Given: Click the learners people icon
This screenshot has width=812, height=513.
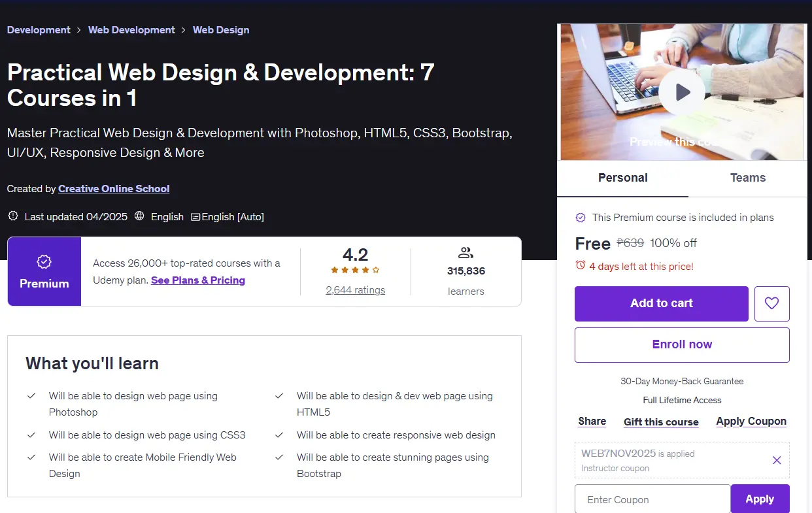Looking at the screenshot, I should [x=465, y=253].
